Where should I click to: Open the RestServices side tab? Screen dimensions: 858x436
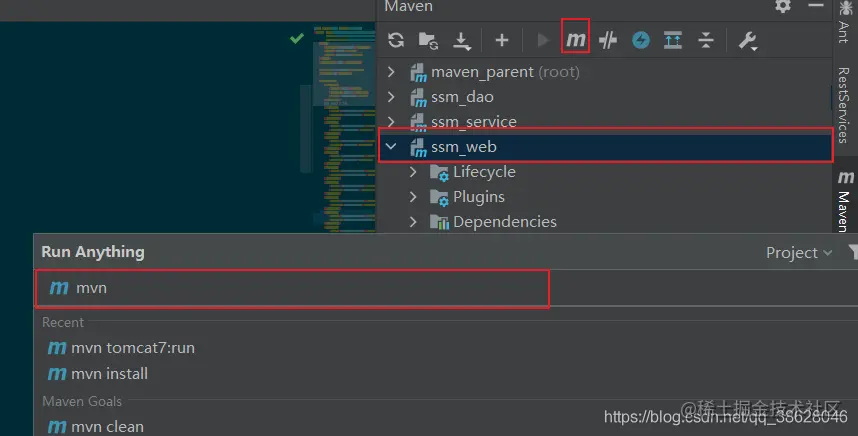coord(844,105)
